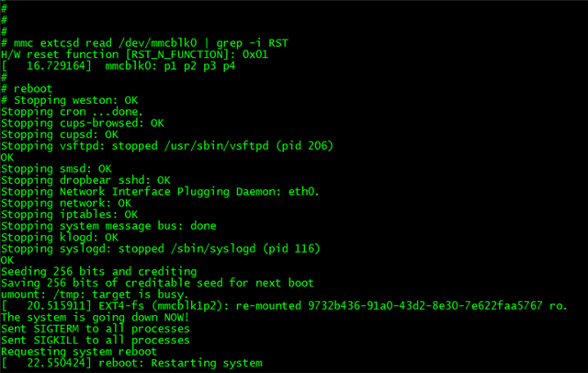Image resolution: width=588 pixels, height=373 pixels.
Task: Click the 'Stopping cups-browsed: OK' line
Action: point(83,123)
